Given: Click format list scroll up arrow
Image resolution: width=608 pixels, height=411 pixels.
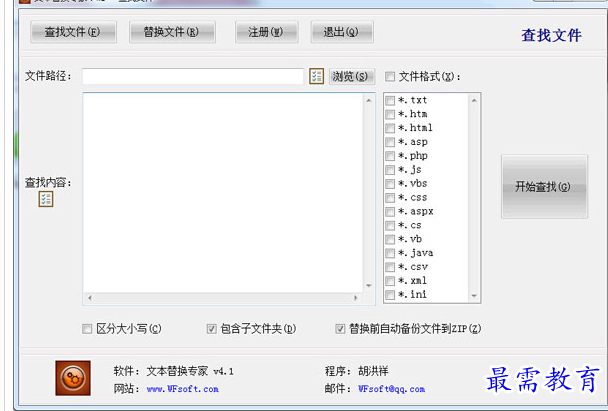Looking at the screenshot, I should tap(474, 100).
